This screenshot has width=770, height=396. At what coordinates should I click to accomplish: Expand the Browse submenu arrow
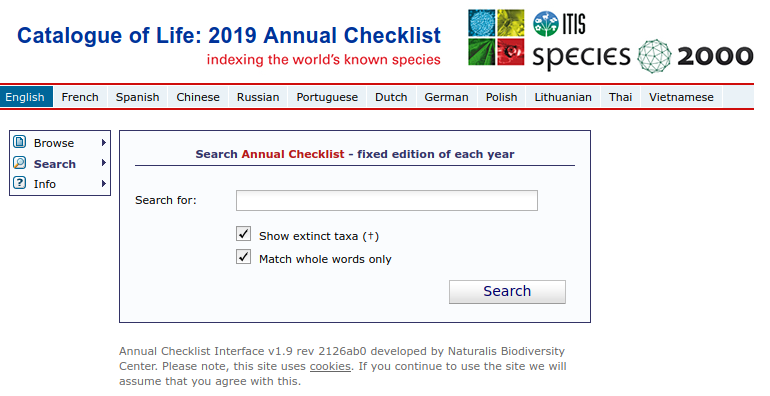pos(104,142)
